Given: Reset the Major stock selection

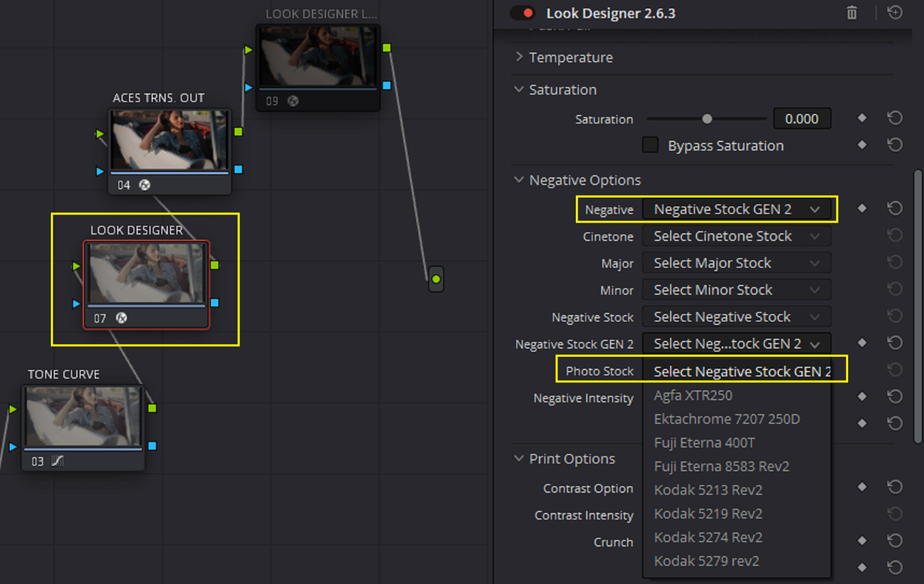Looking at the screenshot, I should [x=895, y=263].
